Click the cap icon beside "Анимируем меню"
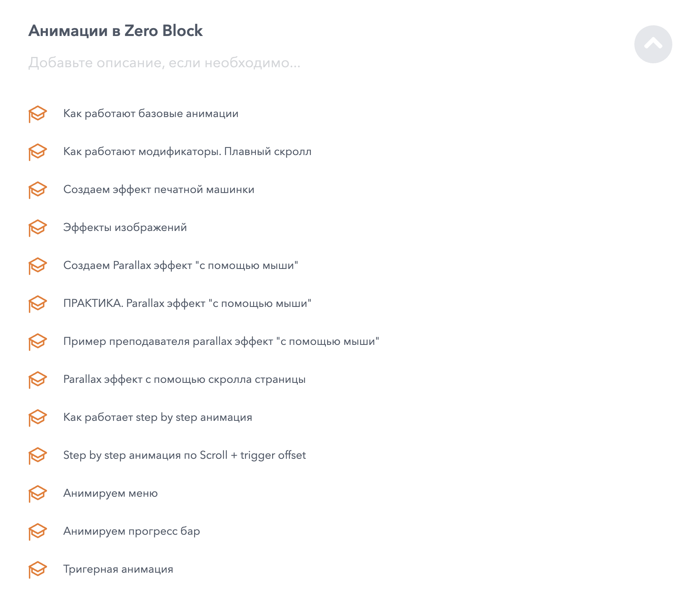Image resolution: width=700 pixels, height=598 pixels. [x=38, y=494]
